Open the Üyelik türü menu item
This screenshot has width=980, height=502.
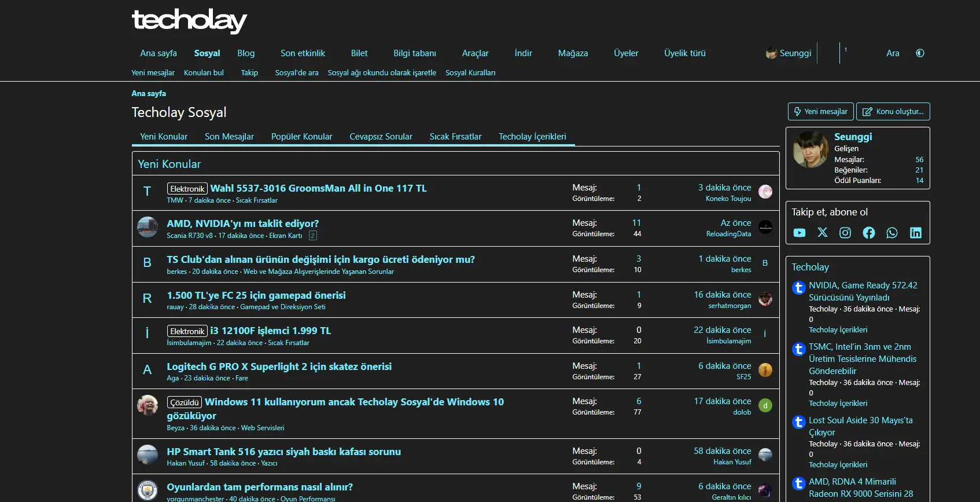[x=685, y=53]
